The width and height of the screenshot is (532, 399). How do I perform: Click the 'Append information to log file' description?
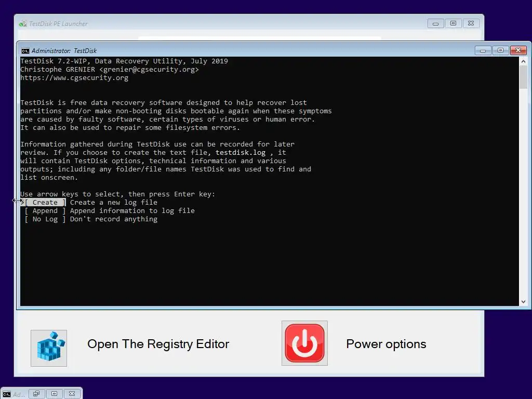click(132, 211)
